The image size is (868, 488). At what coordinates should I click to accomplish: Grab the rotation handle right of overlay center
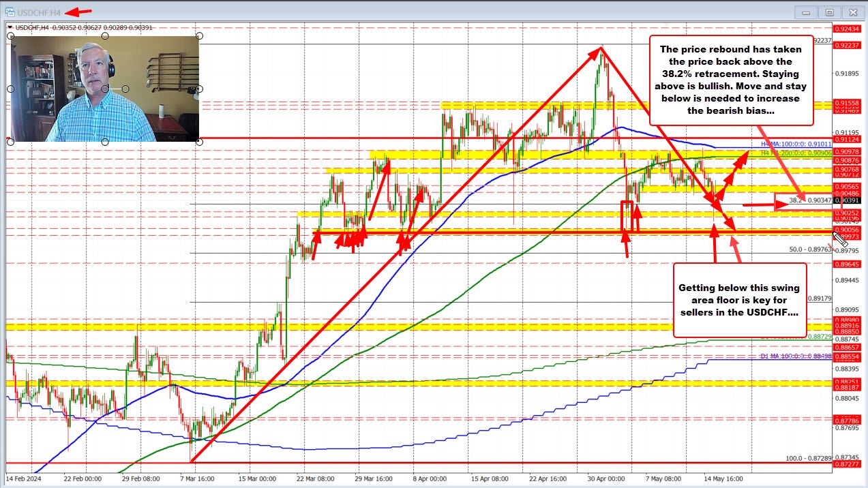127,89
